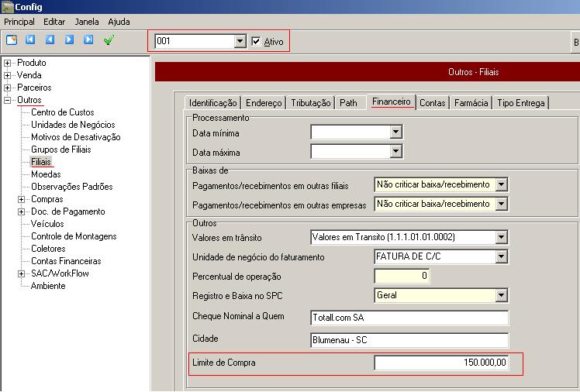The image size is (580, 392).
Task: Select Controle de Montagens in tree
Action: [x=74, y=236]
